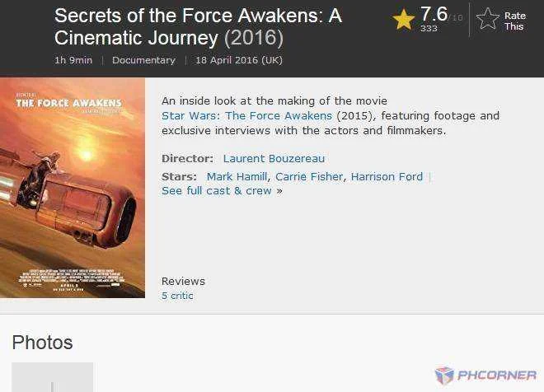The height and width of the screenshot is (392, 544).
Task: Open the 5 critic reviews link
Action: coord(177,296)
